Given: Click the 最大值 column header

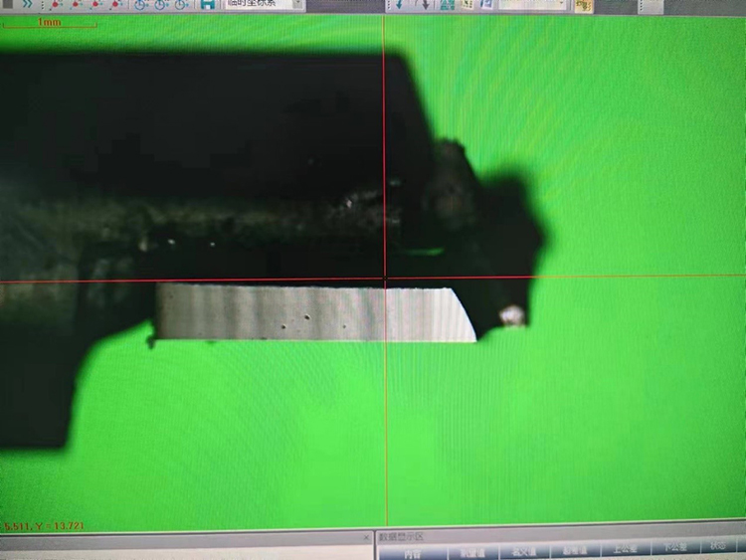Looking at the screenshot, I should (522, 551).
